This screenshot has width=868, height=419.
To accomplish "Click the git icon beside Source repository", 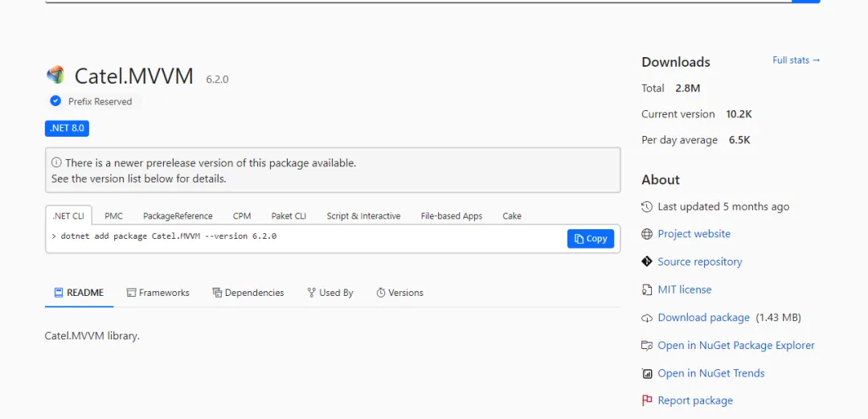I will [x=646, y=261].
